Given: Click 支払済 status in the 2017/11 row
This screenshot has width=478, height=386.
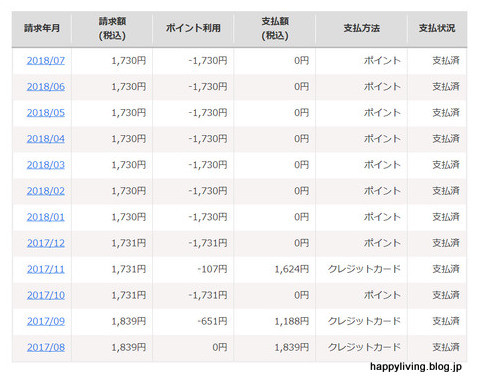Looking at the screenshot, I should point(446,269).
